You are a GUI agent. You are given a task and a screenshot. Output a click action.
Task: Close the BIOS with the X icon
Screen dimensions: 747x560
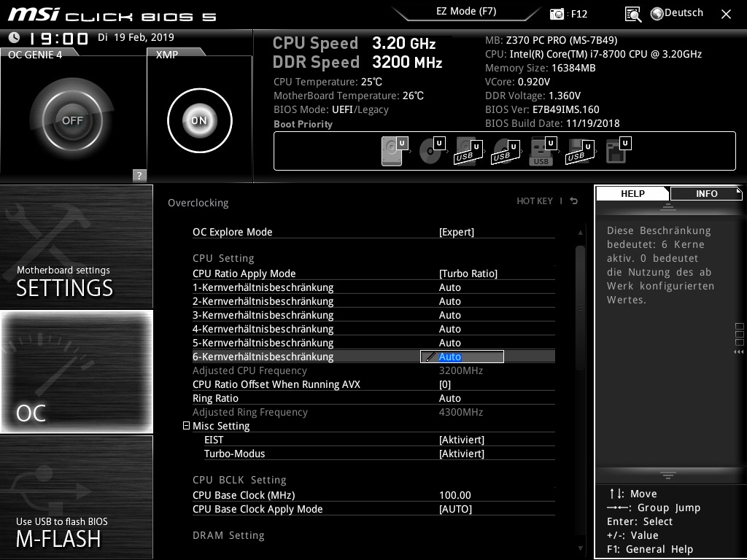(726, 15)
